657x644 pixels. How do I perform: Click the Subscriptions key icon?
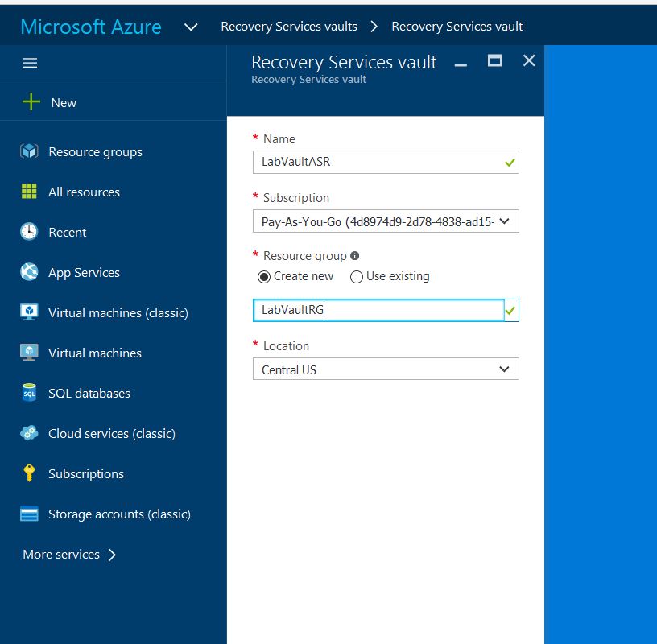point(29,473)
